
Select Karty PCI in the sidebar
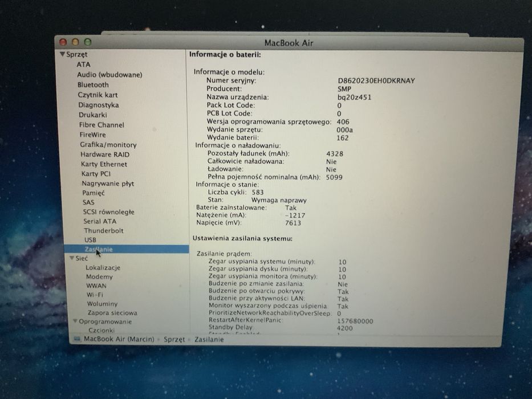click(96, 174)
